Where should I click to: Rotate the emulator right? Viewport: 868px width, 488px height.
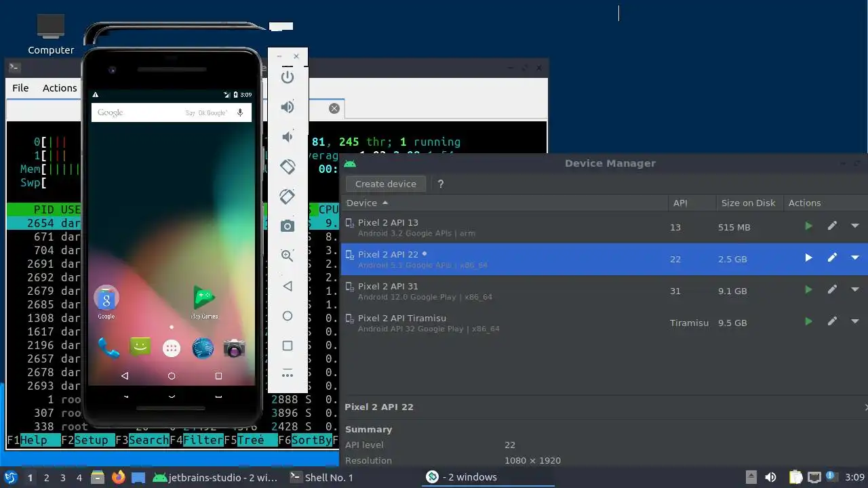(x=288, y=196)
